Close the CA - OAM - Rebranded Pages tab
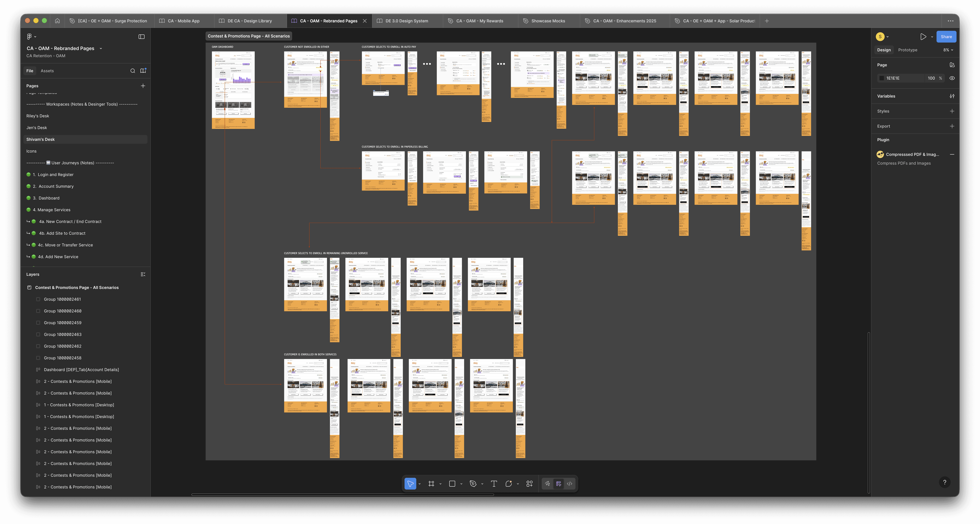Viewport: 980px width, 524px height. tap(365, 21)
